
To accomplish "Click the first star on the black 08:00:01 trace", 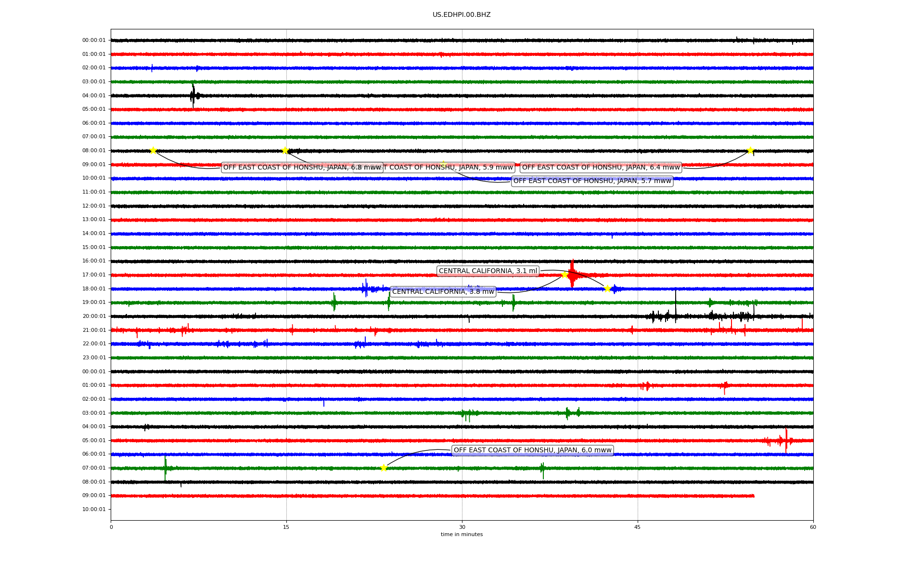I will click(153, 150).
